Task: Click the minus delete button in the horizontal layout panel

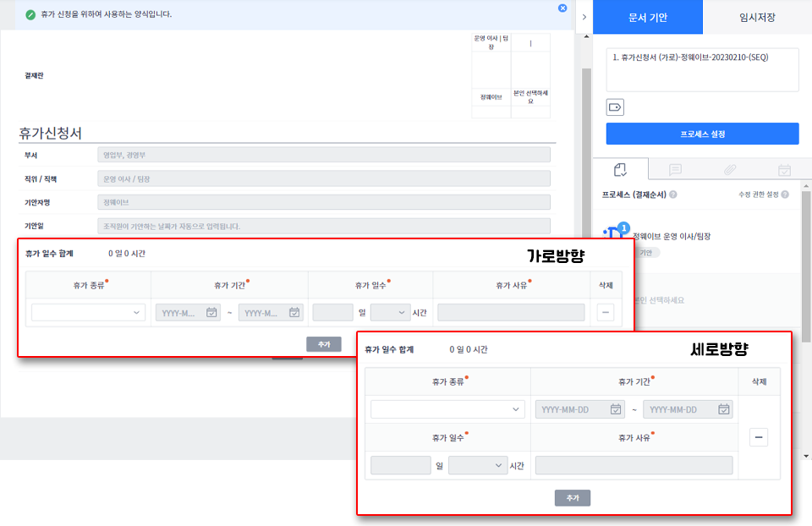Action: (x=606, y=313)
